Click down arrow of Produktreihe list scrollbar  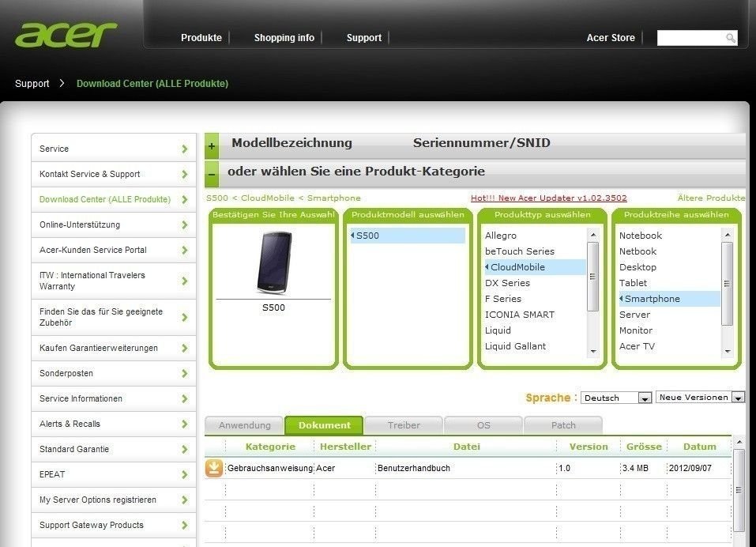[x=728, y=351]
